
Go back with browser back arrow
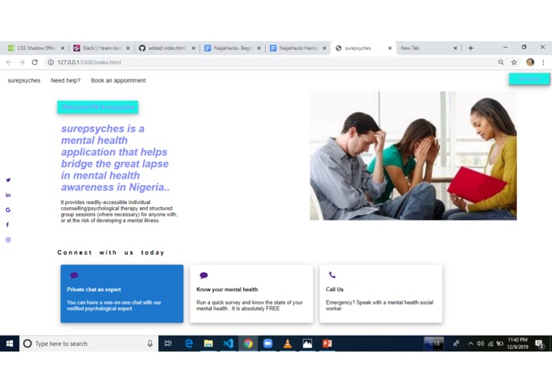point(9,62)
